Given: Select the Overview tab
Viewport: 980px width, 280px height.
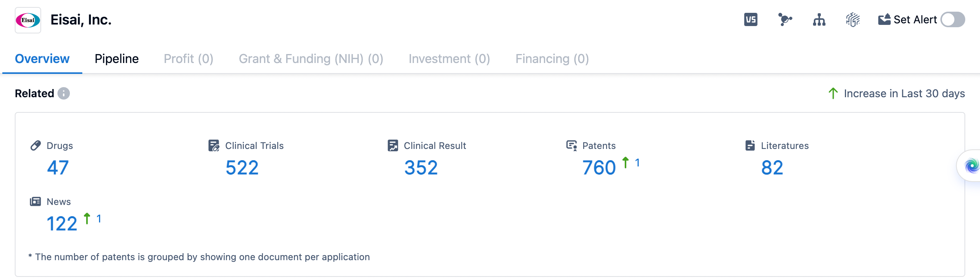Looking at the screenshot, I should 42,59.
